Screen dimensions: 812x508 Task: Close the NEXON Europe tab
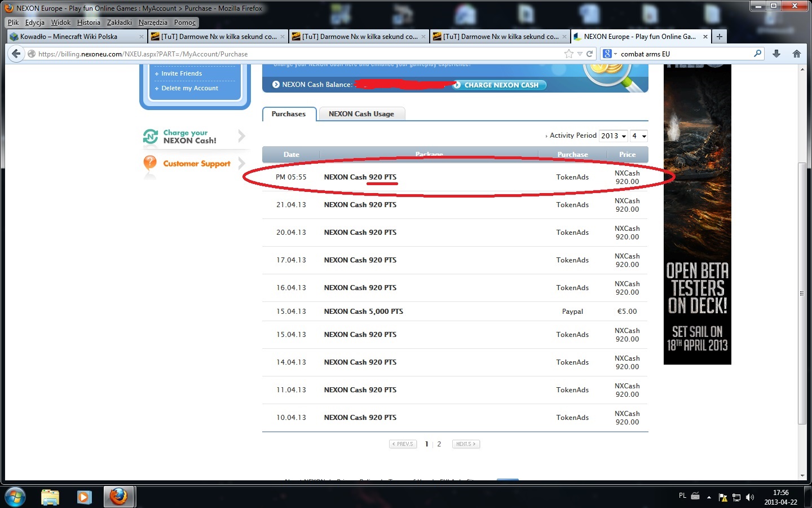(x=705, y=37)
